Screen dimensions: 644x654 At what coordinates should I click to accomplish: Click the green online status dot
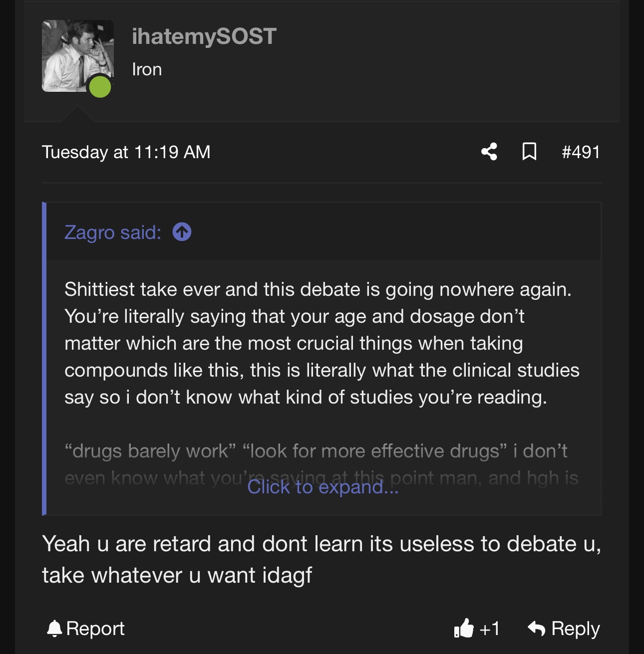pos(100,87)
